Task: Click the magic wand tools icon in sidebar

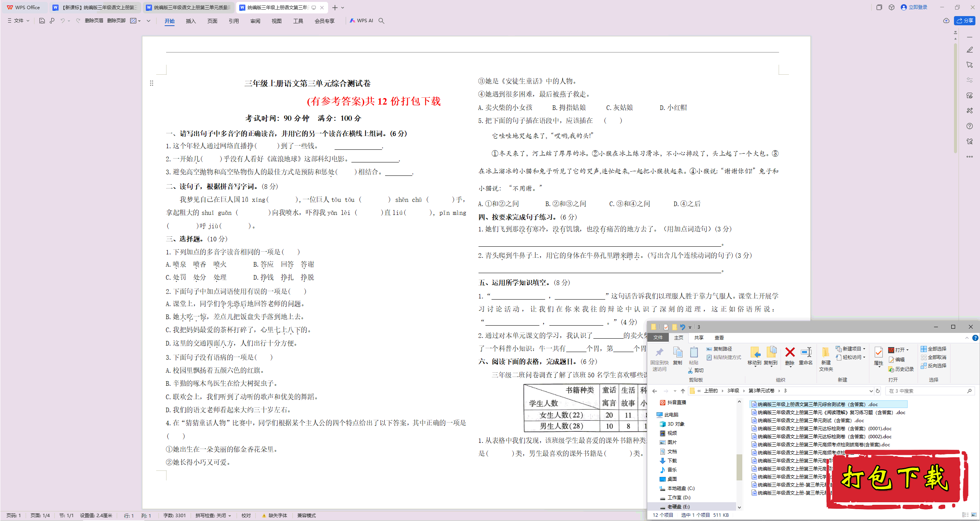Action: [970, 111]
